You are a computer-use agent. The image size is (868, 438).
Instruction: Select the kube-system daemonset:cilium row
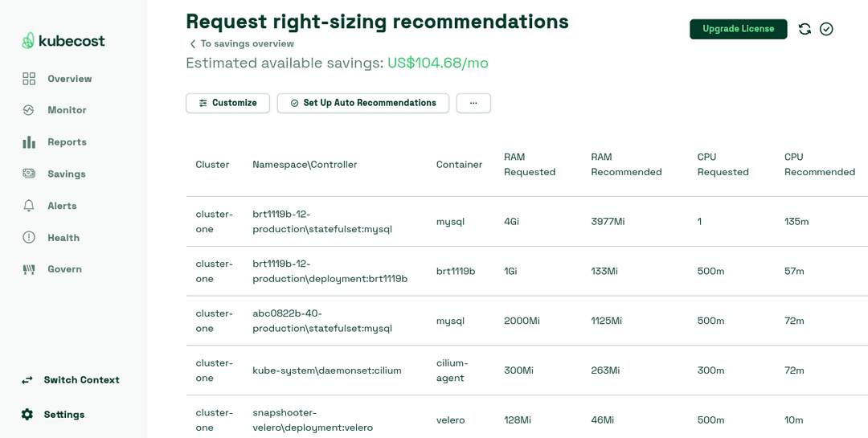click(x=326, y=370)
